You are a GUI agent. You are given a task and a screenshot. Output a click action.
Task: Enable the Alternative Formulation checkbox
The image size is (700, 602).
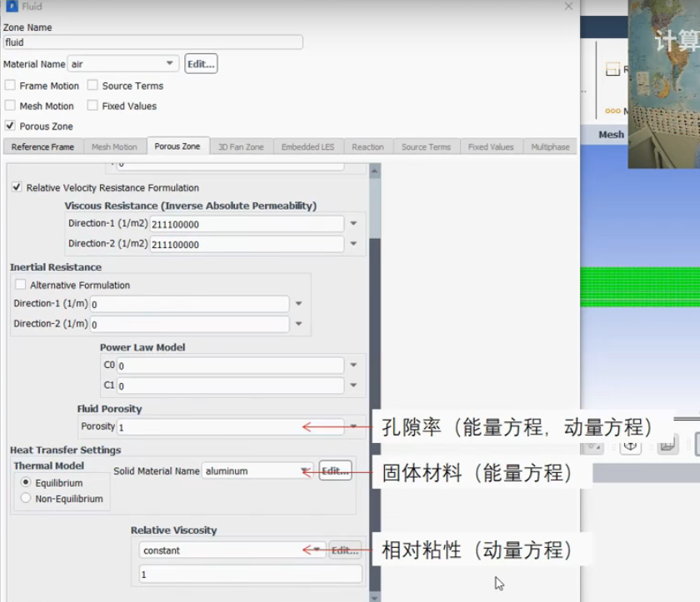[20, 283]
